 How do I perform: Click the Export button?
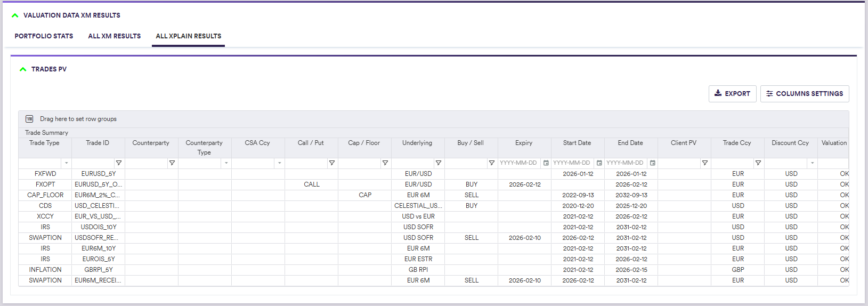tap(732, 94)
